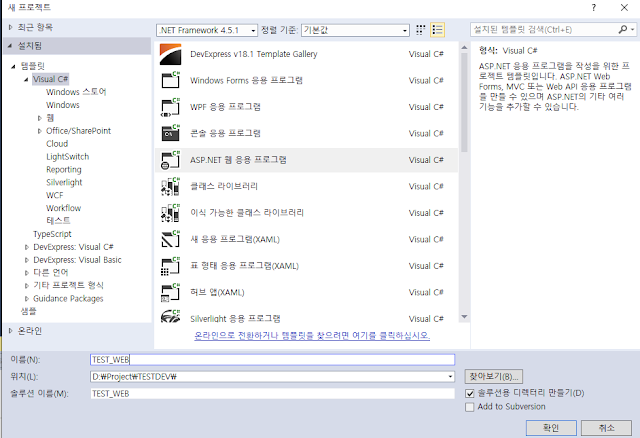Screen dimensions: 640x438
Task: Expand DevExpress: Visual C# node
Action: 27,247
